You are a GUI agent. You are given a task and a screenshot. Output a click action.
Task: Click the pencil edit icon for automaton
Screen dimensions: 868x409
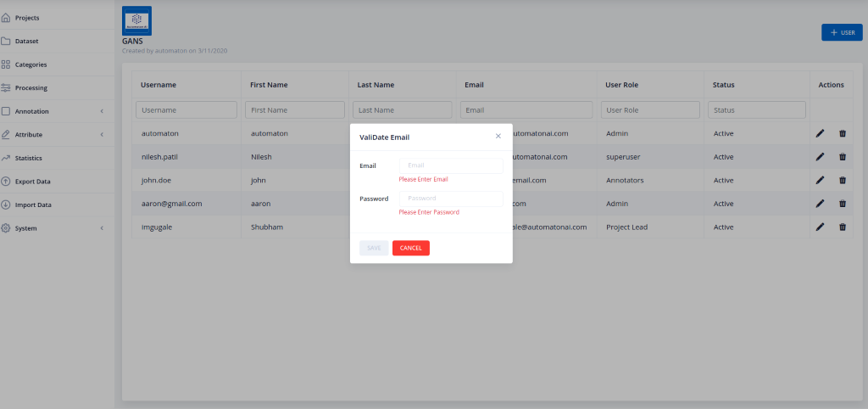820,133
